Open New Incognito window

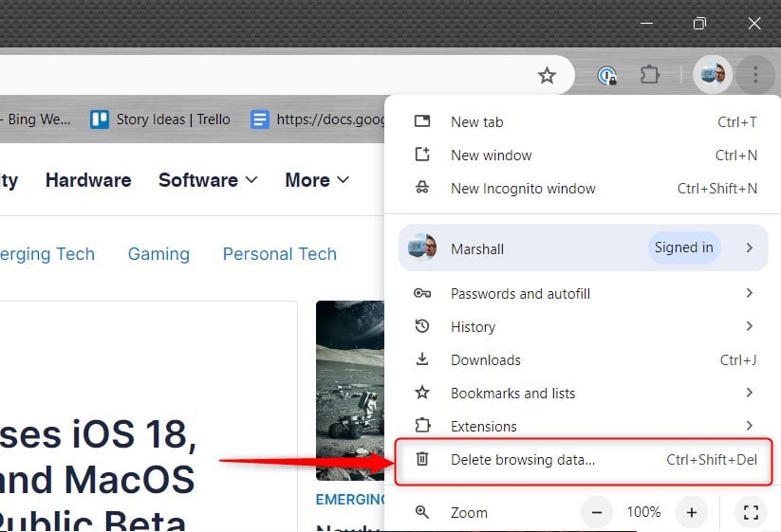pos(585,189)
